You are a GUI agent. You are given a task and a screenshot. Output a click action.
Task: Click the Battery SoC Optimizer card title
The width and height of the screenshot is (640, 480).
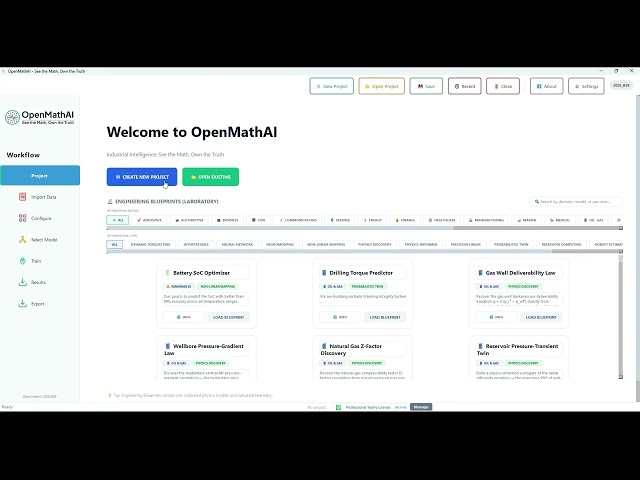pos(201,273)
